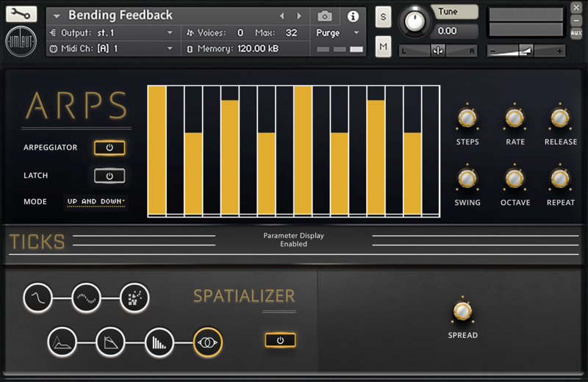This screenshot has width=588, height=382.
Task: Click the ninth full-height step bar
Action: [x=303, y=150]
